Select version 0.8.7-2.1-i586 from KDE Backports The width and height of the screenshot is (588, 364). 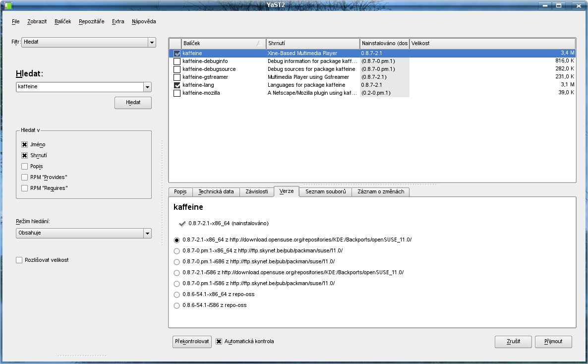pyautogui.click(x=176, y=273)
